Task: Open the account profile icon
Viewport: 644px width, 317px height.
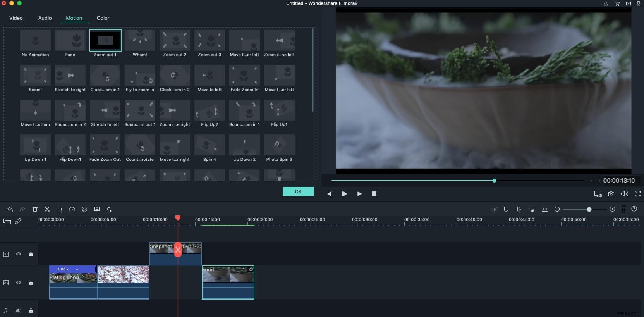Action: [606, 3]
